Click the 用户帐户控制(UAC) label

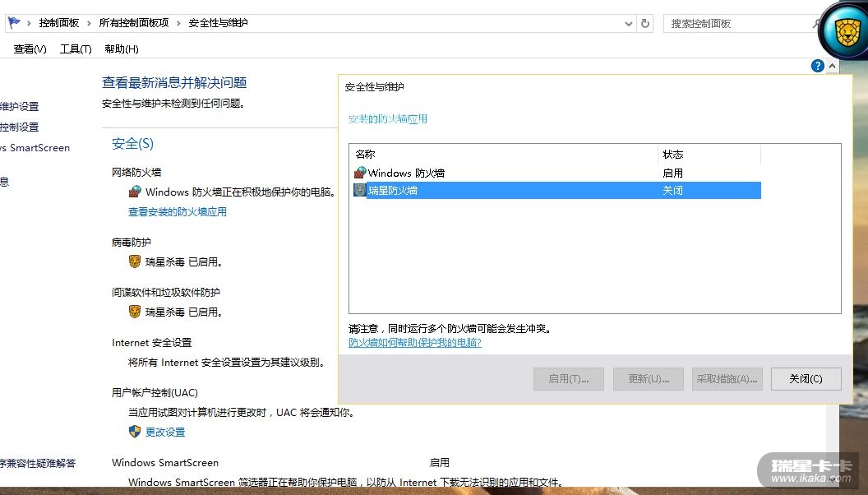click(x=155, y=392)
